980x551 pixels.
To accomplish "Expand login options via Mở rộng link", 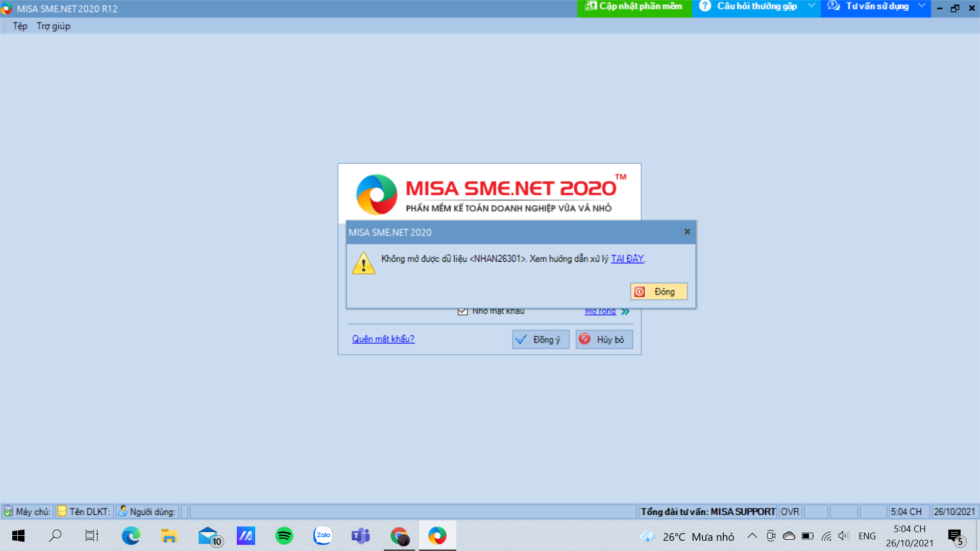I will pos(600,311).
